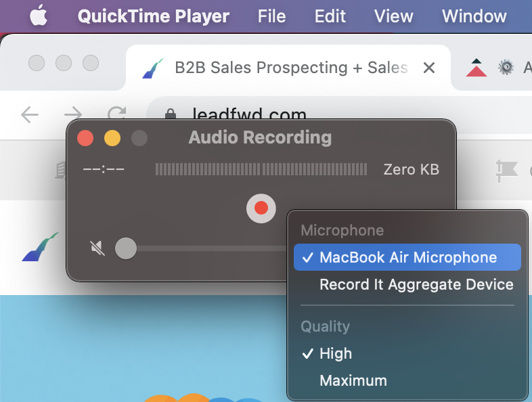This screenshot has width=532, height=402.
Task: Open the Edit menu
Action: pos(330,16)
